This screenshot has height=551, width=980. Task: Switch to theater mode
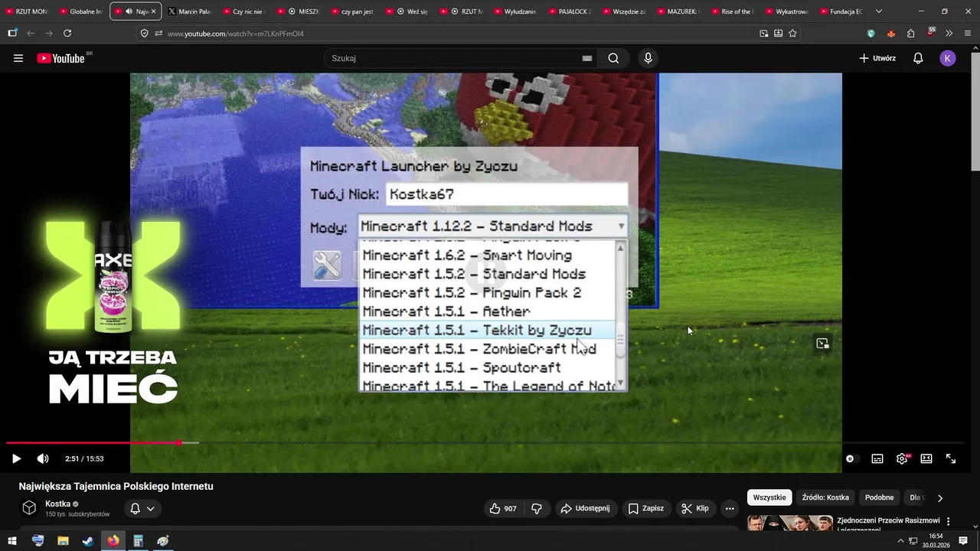click(x=926, y=458)
